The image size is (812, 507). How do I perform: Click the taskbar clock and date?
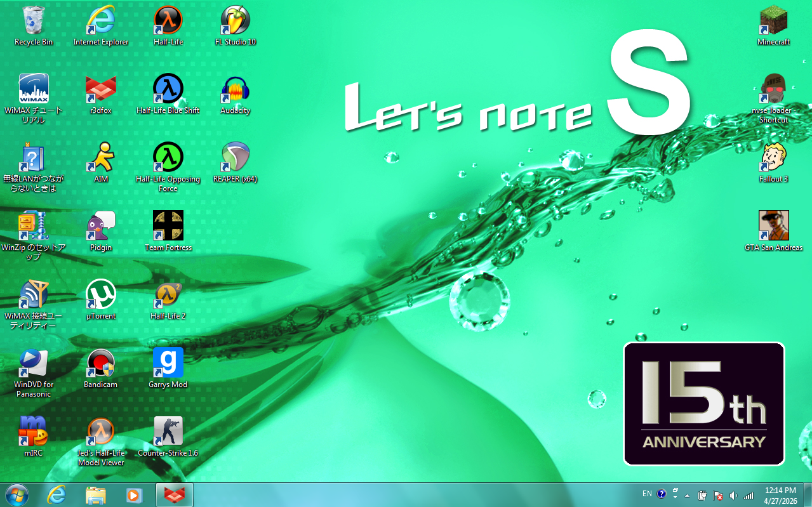pos(780,495)
